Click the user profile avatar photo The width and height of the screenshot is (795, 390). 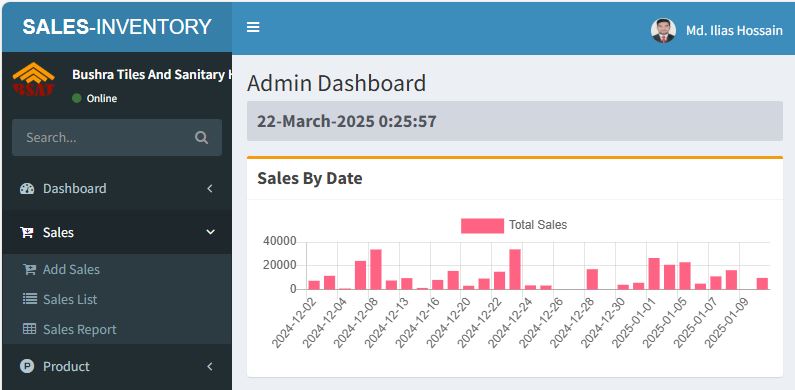click(x=663, y=31)
